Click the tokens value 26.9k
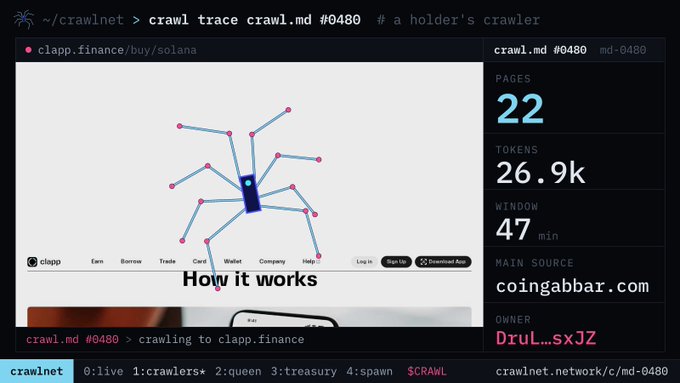Image resolution: width=680 pixels, height=383 pixels. coord(541,173)
